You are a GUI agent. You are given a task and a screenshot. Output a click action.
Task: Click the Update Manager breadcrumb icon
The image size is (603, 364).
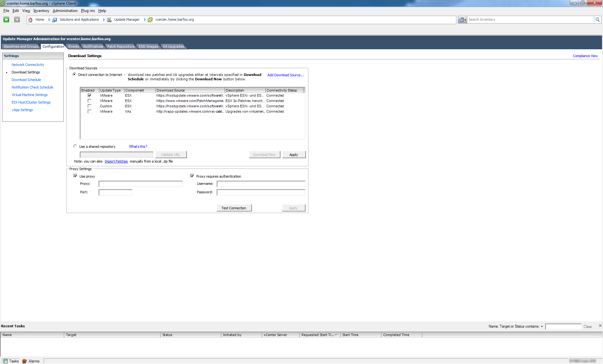[109, 20]
